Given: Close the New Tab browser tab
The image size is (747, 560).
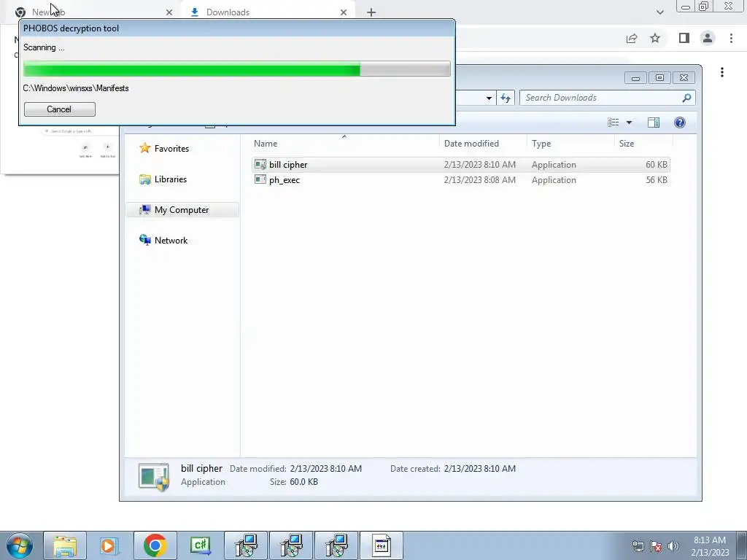Looking at the screenshot, I should click(169, 12).
